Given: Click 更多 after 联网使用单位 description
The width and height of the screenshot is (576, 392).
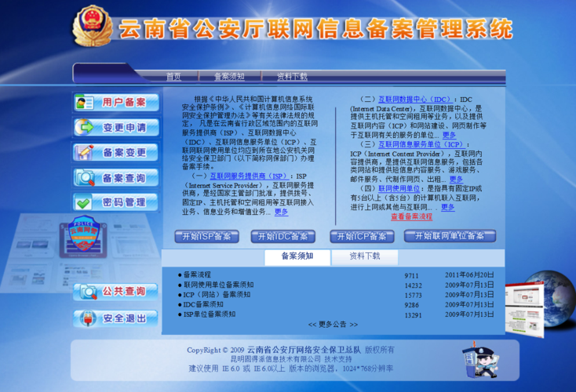Looking at the screenshot, I should (447, 207).
